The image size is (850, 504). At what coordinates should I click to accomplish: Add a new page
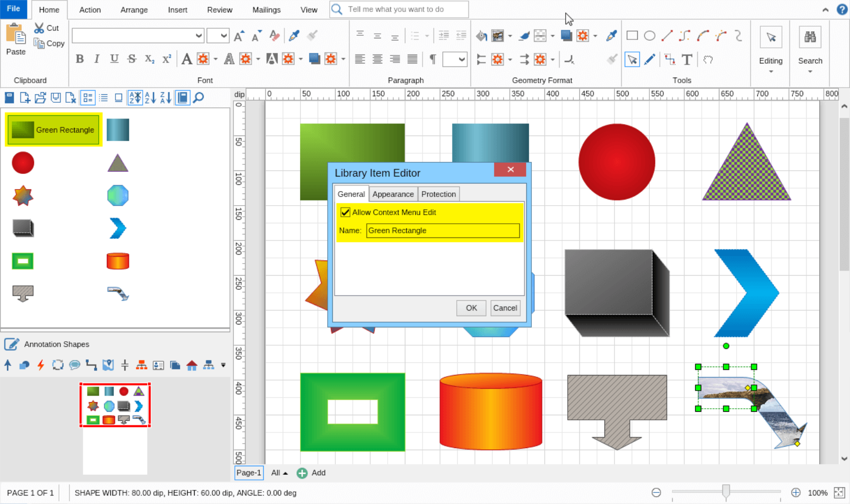click(x=311, y=473)
